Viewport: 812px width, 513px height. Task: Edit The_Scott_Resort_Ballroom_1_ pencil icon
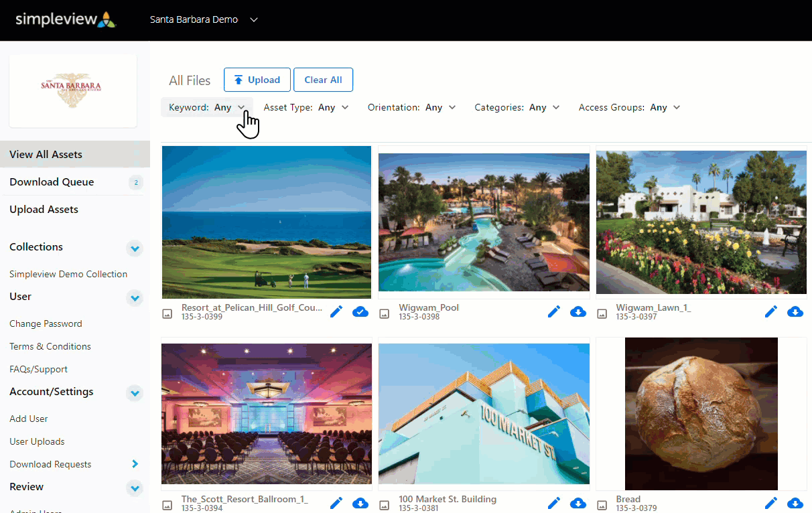click(x=336, y=503)
